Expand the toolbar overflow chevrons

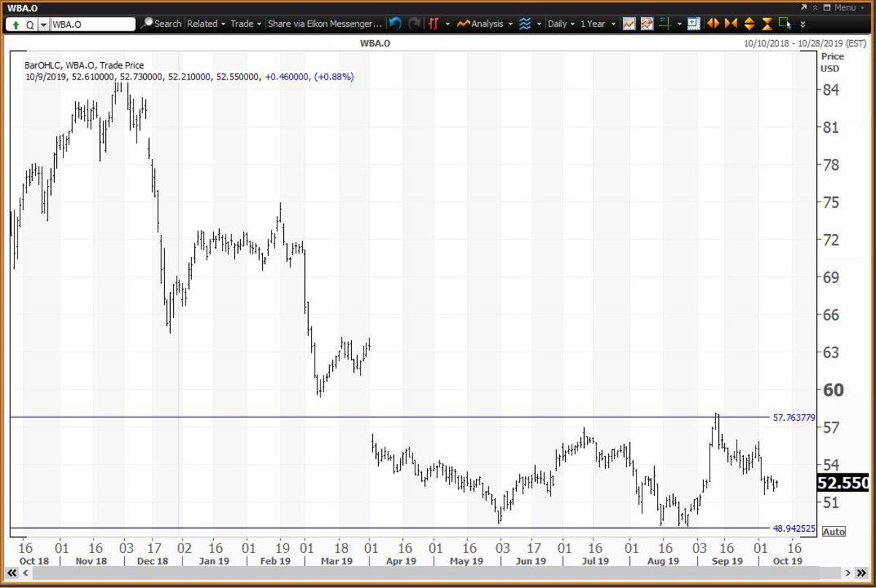(x=803, y=24)
